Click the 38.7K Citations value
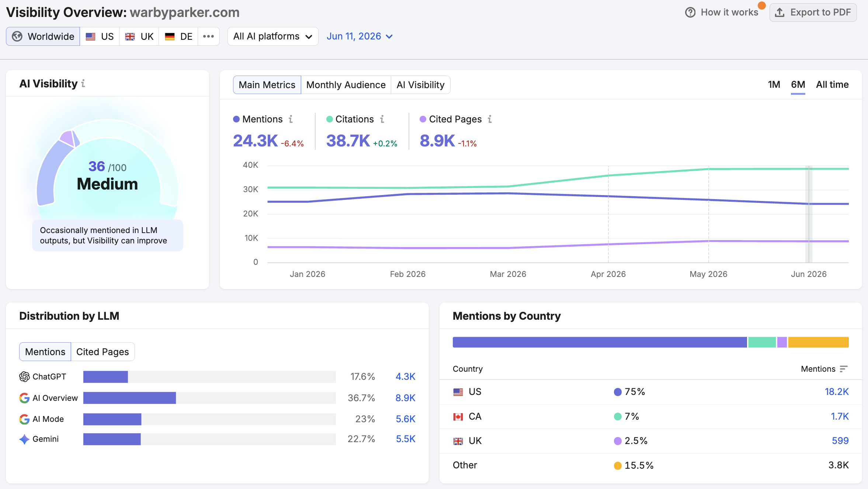This screenshot has height=489, width=868. pyautogui.click(x=348, y=141)
